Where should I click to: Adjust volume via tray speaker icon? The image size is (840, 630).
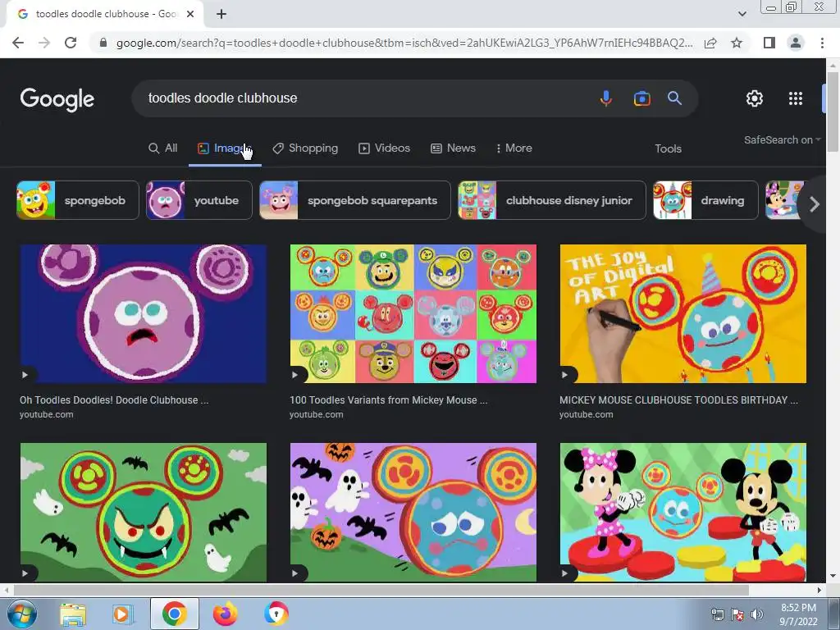pos(757,614)
